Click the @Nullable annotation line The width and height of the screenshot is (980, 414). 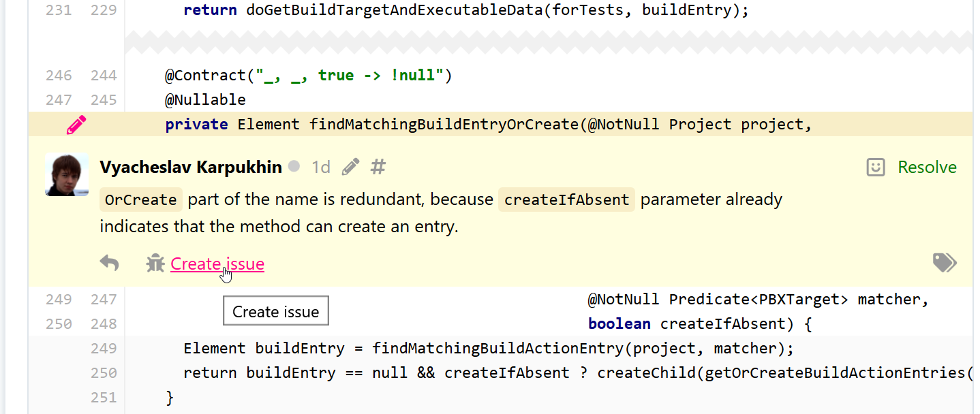(205, 100)
